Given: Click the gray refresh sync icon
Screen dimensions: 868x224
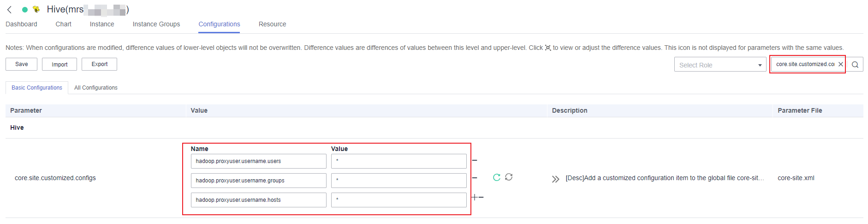Looking at the screenshot, I should 509,177.
